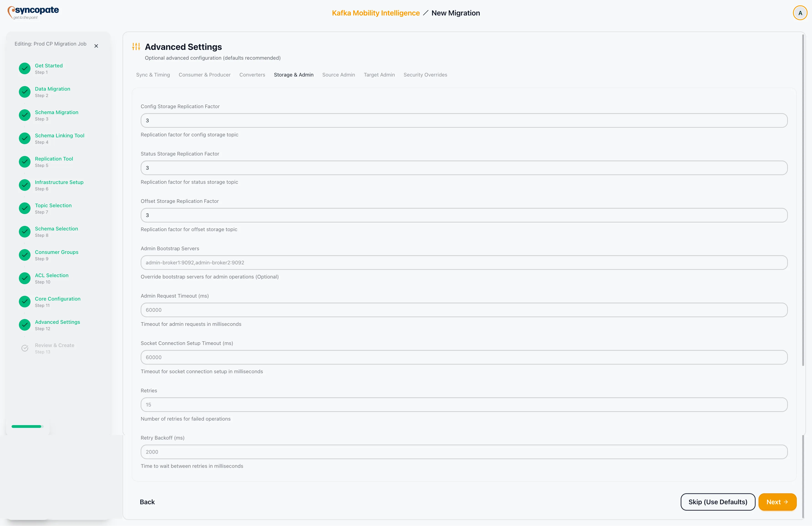Open the Security Overrides tab
812x526 pixels.
(425, 74)
